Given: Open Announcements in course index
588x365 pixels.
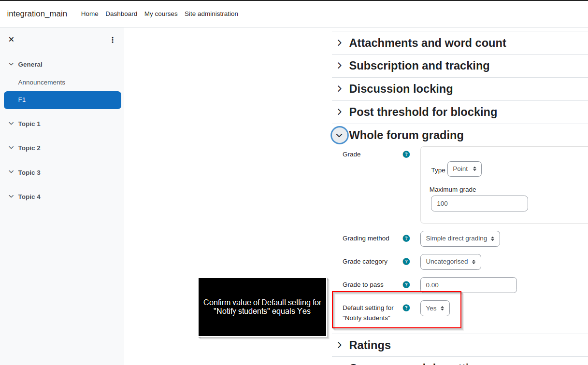Looking at the screenshot, I should pyautogui.click(x=42, y=83).
